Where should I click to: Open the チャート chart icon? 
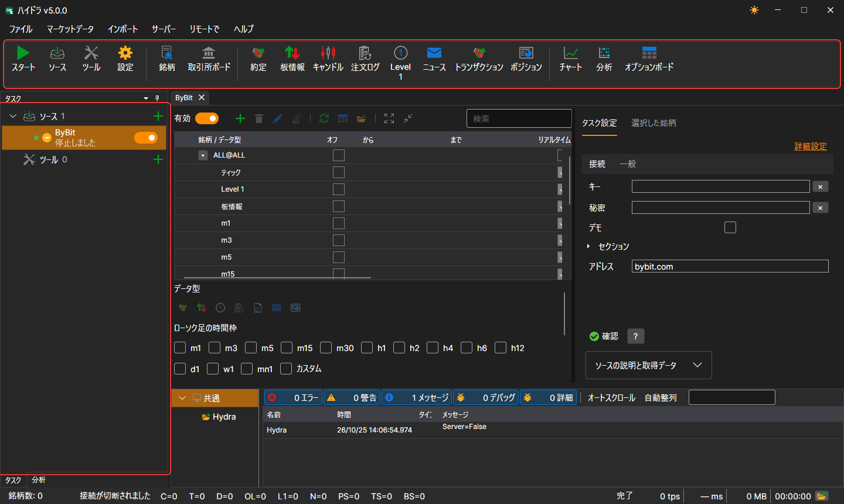point(570,53)
